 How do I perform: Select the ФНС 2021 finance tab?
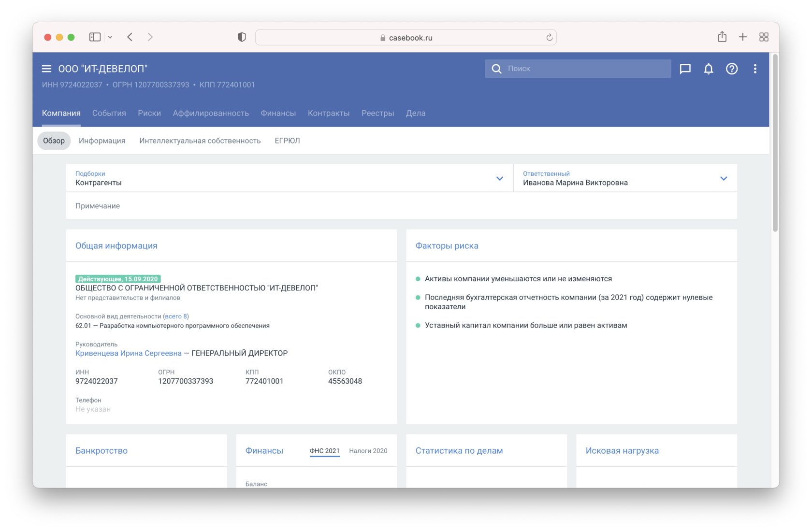click(x=324, y=451)
